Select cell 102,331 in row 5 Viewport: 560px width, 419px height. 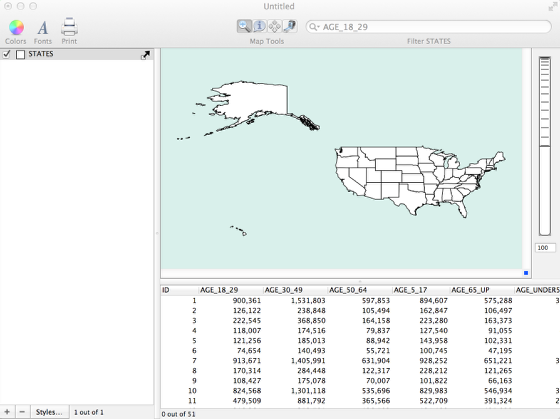coord(498,341)
